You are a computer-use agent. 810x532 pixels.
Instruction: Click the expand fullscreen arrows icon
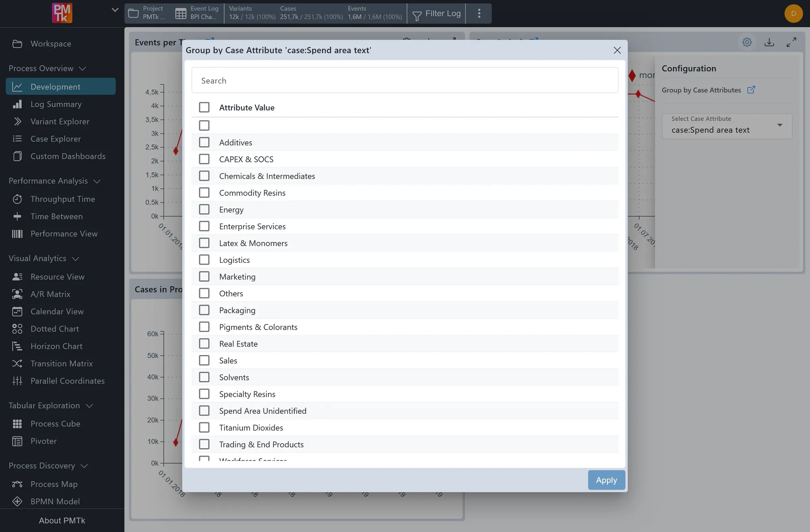(x=791, y=42)
